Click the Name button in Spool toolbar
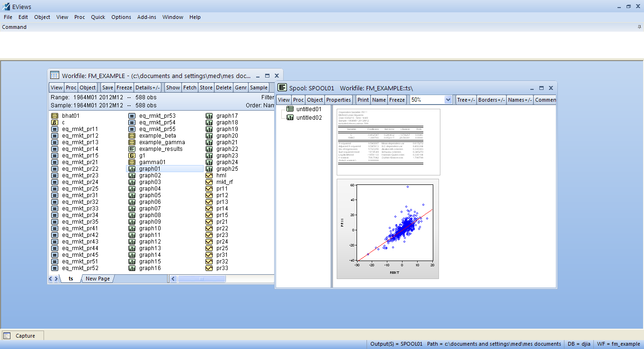The image size is (644, 349). click(x=379, y=100)
